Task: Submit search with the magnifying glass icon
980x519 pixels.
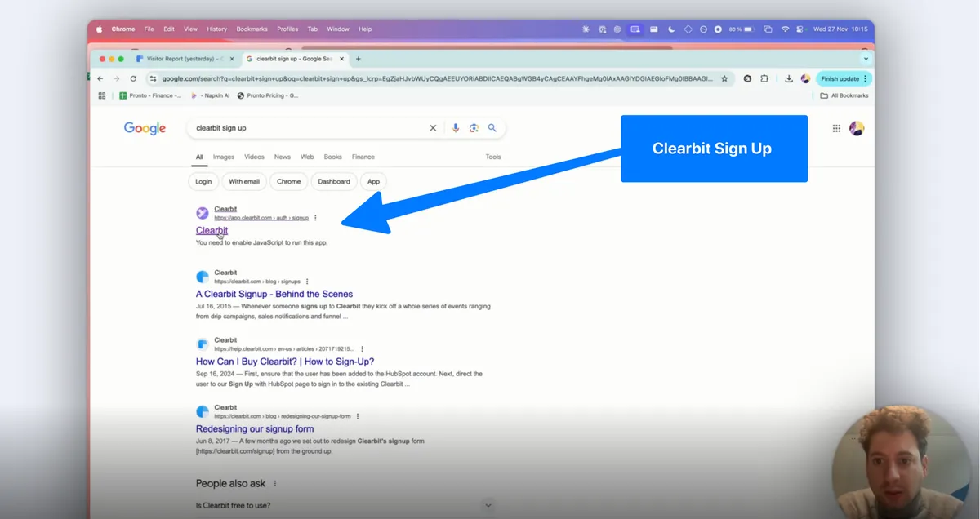Action: pyautogui.click(x=492, y=128)
